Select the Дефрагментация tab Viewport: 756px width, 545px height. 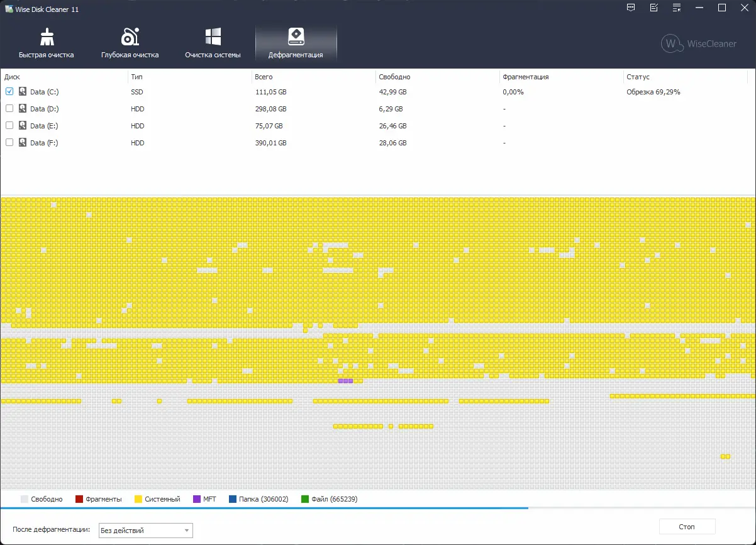pos(296,43)
